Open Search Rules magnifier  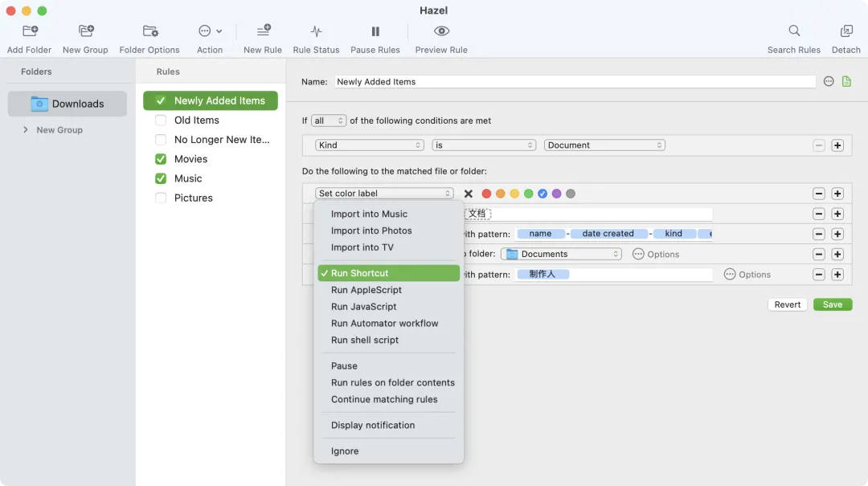point(794,31)
